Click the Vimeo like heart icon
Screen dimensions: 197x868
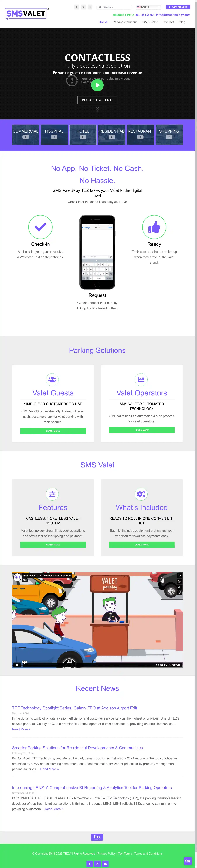(179, 575)
